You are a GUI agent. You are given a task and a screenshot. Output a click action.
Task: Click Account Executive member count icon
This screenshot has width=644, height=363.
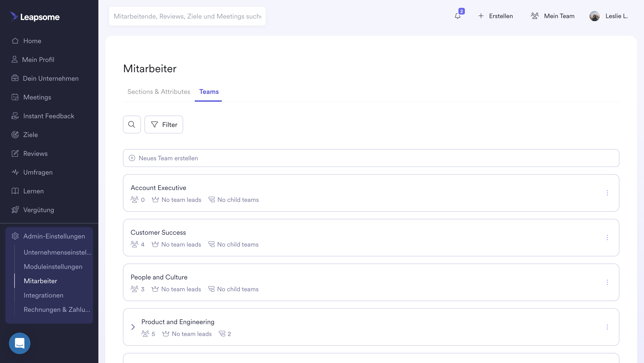click(x=134, y=200)
